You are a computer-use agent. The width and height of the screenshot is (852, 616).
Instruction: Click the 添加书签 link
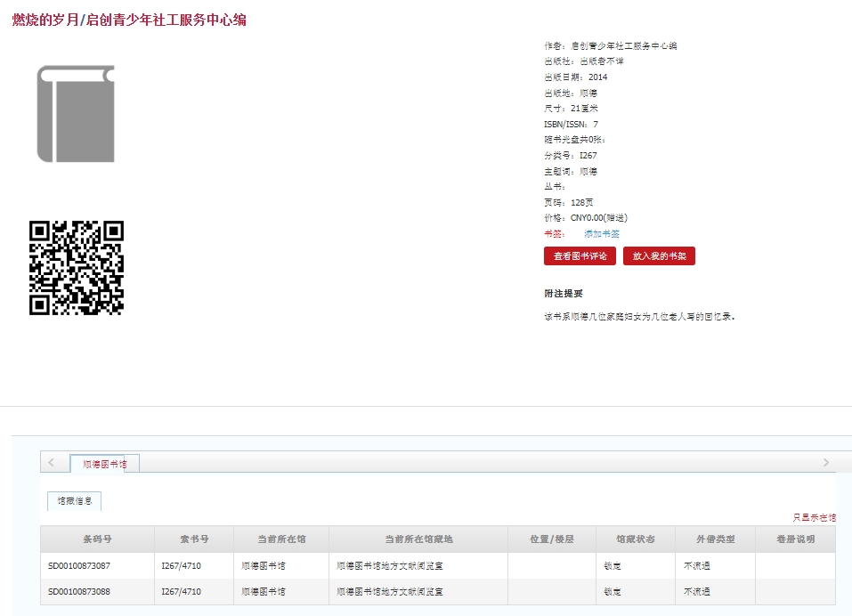(x=602, y=234)
